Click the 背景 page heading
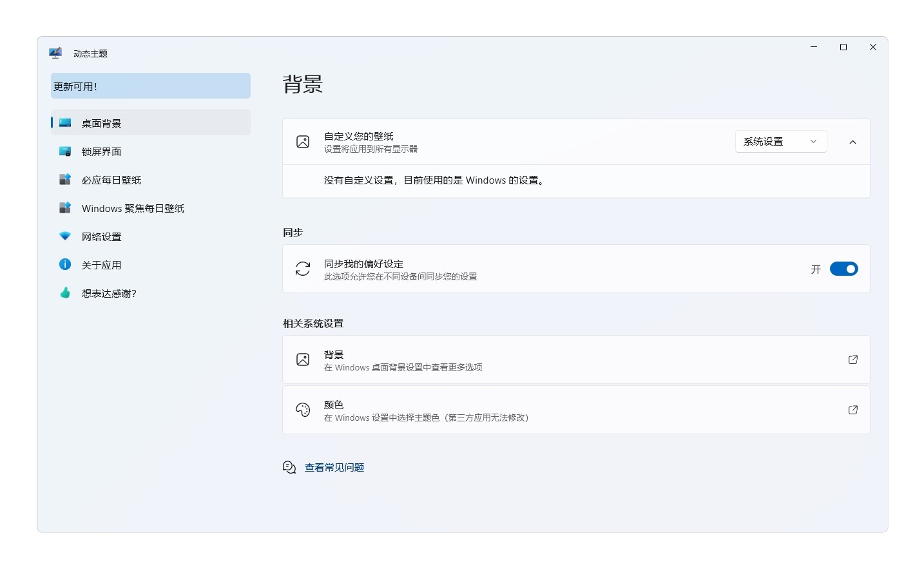The width and height of the screenshot is (924, 576). pyautogui.click(x=303, y=84)
